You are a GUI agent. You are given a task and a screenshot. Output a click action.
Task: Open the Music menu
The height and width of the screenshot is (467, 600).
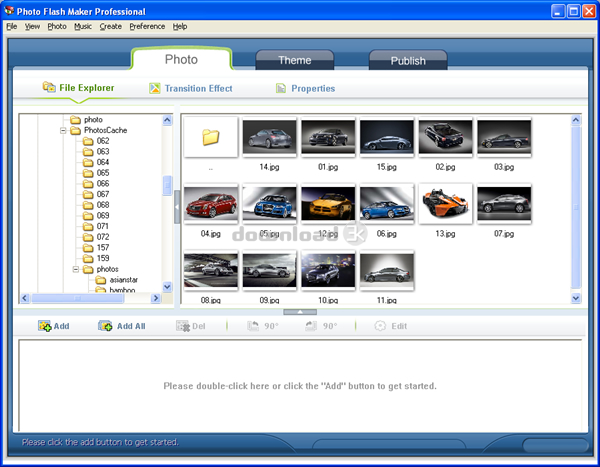click(x=83, y=26)
